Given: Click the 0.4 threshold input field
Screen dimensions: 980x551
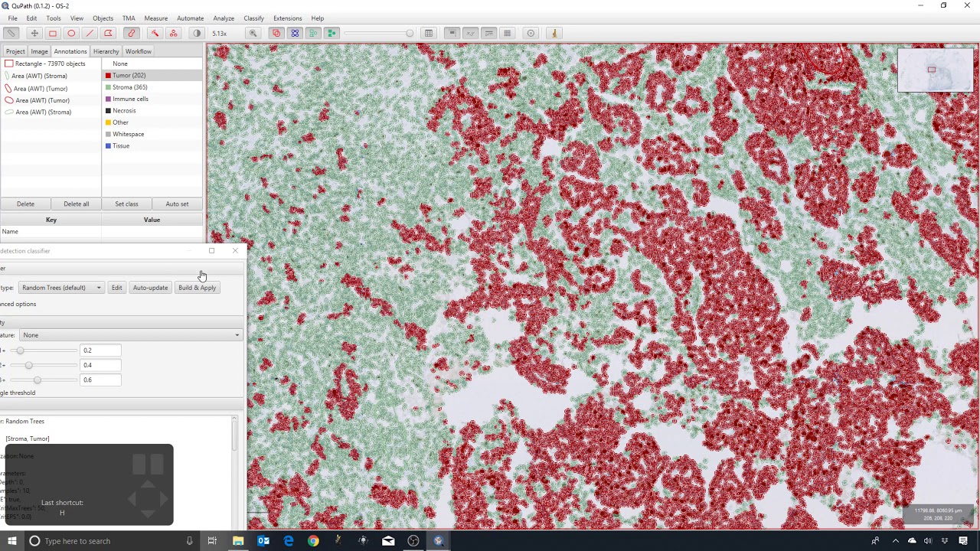Looking at the screenshot, I should [100, 365].
